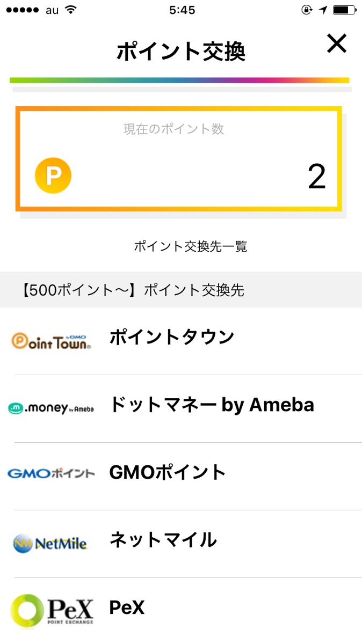Image resolution: width=362 pixels, height=644 pixels.
Task: Choose PeX exchange destination
Action: click(127, 608)
